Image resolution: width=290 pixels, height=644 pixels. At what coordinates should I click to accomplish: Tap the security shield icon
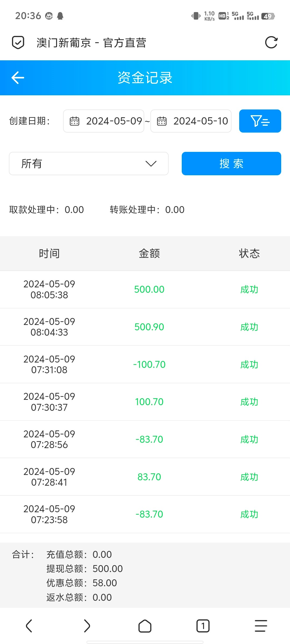coord(18,42)
